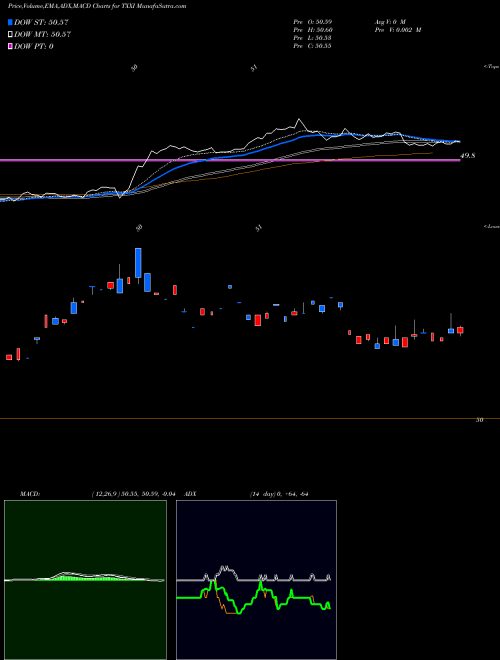Click the 'MACD:' panel heading
The image size is (500, 660).
(30, 494)
